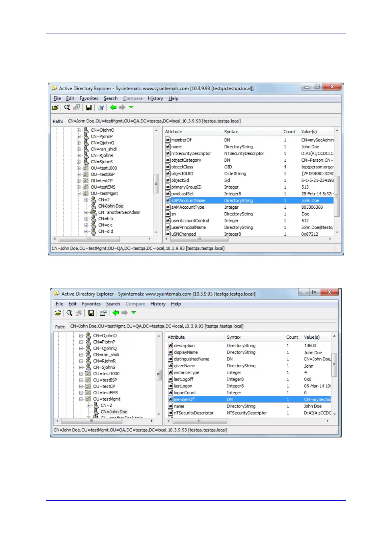Click the Properties icon in lower window toolbar
This screenshot has width=392, height=554.
103,313
